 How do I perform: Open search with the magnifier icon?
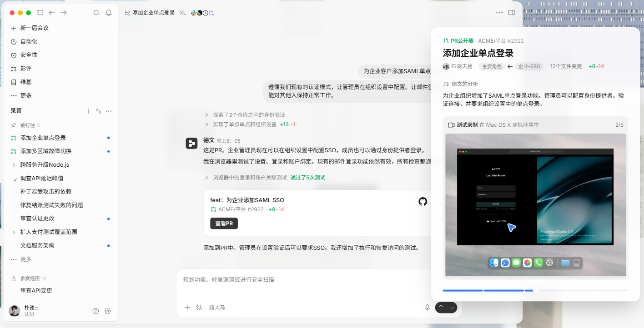click(x=96, y=13)
